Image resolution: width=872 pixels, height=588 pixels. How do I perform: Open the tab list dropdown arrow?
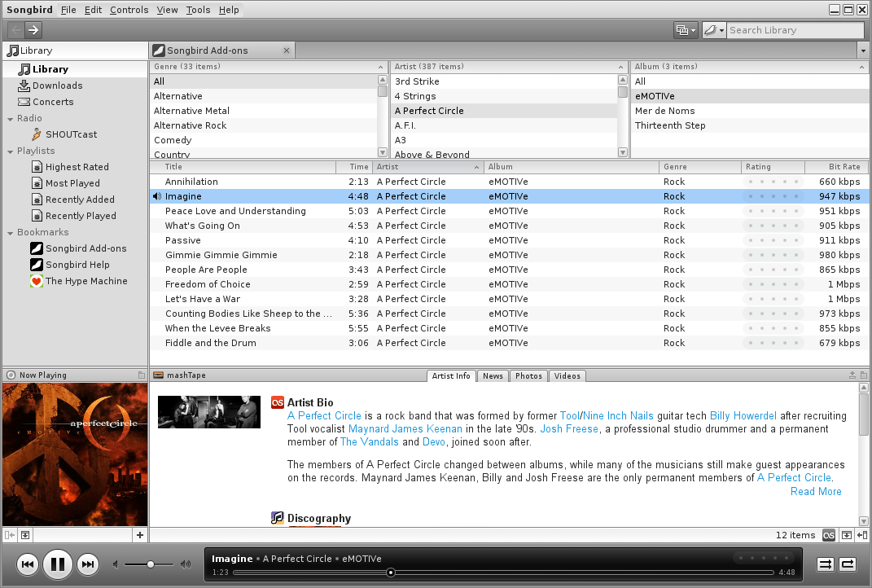(863, 50)
